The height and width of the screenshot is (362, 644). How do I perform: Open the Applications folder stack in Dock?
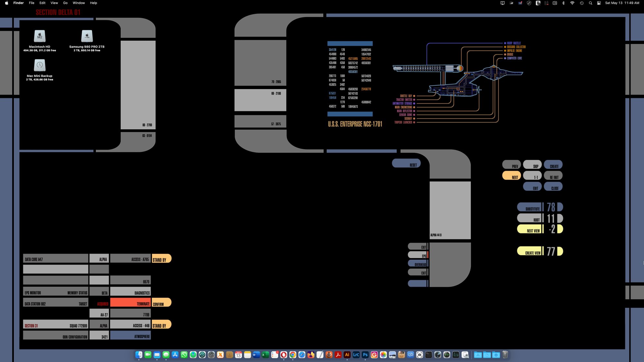click(x=478, y=355)
